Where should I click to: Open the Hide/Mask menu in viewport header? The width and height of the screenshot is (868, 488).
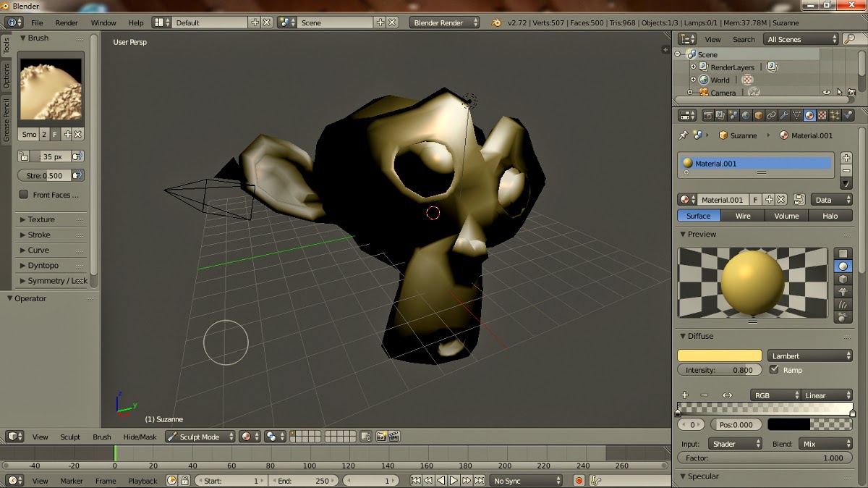[140, 437]
